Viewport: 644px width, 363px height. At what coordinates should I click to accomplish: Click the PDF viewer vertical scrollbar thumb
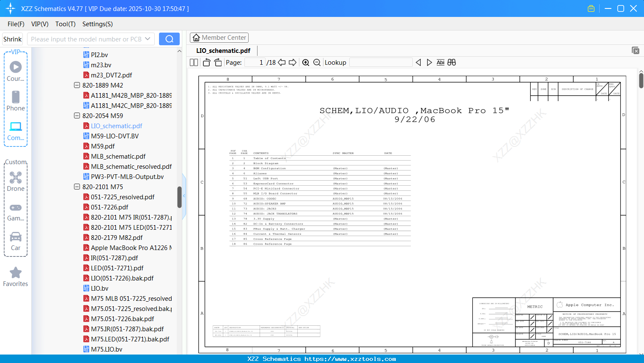coord(641,80)
